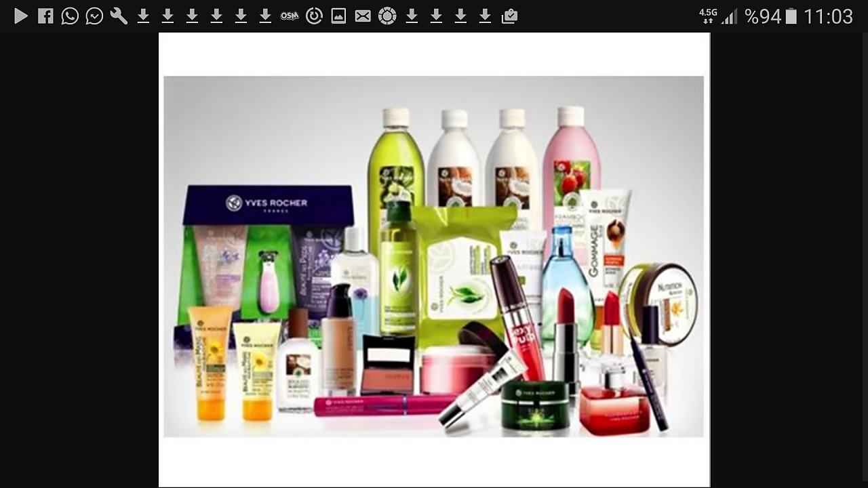
Task: Tap the circular power notification icon
Action: coord(314,16)
